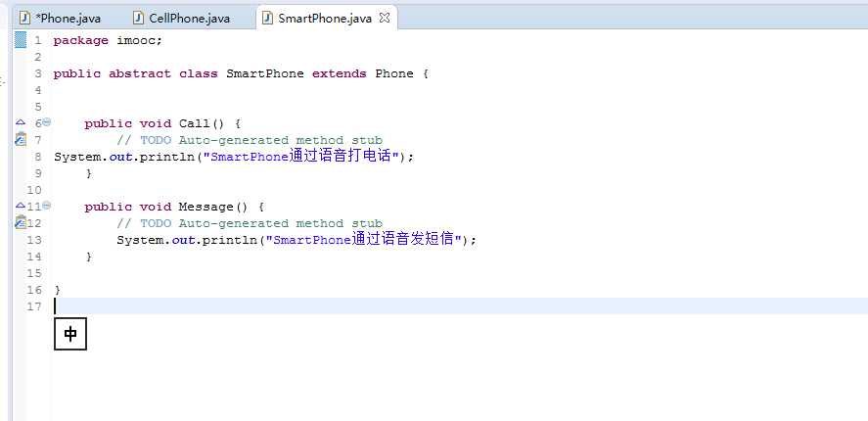The width and height of the screenshot is (868, 421).
Task: Toggle the Chinese input method indicator
Action: point(70,334)
